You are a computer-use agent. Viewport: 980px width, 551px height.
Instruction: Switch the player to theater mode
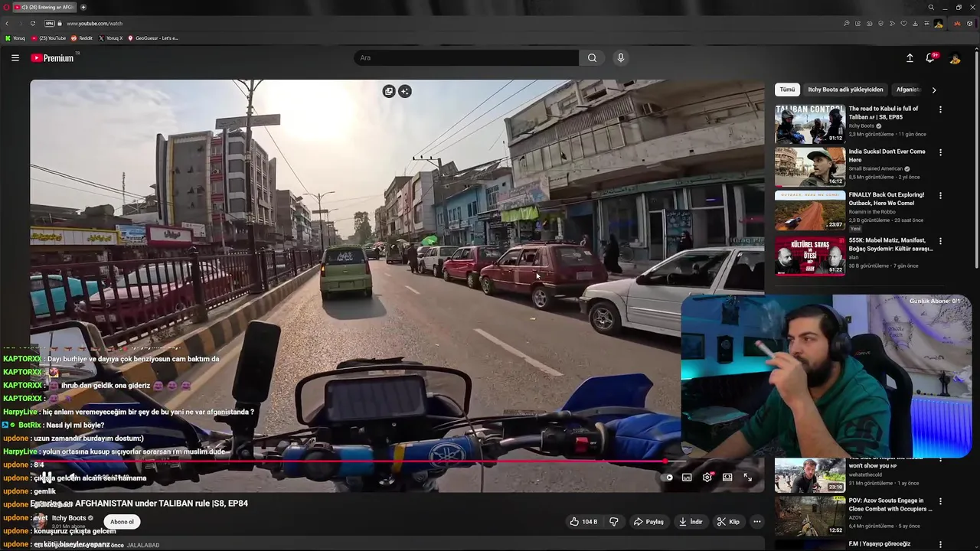click(727, 478)
